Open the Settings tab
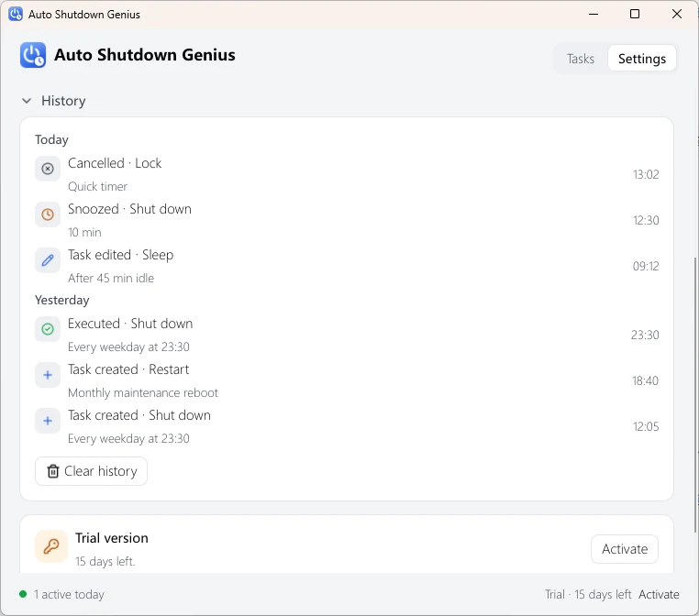This screenshot has width=699, height=616. (642, 59)
